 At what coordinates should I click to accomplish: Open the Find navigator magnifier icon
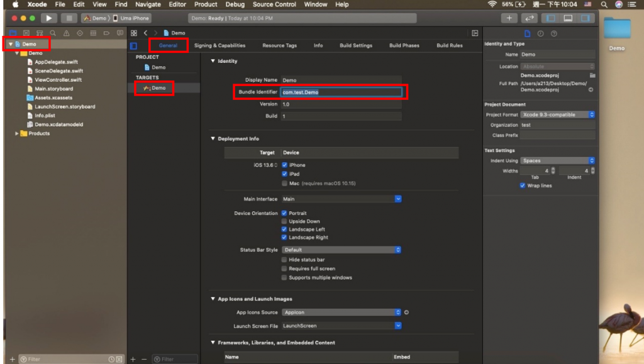point(53,33)
